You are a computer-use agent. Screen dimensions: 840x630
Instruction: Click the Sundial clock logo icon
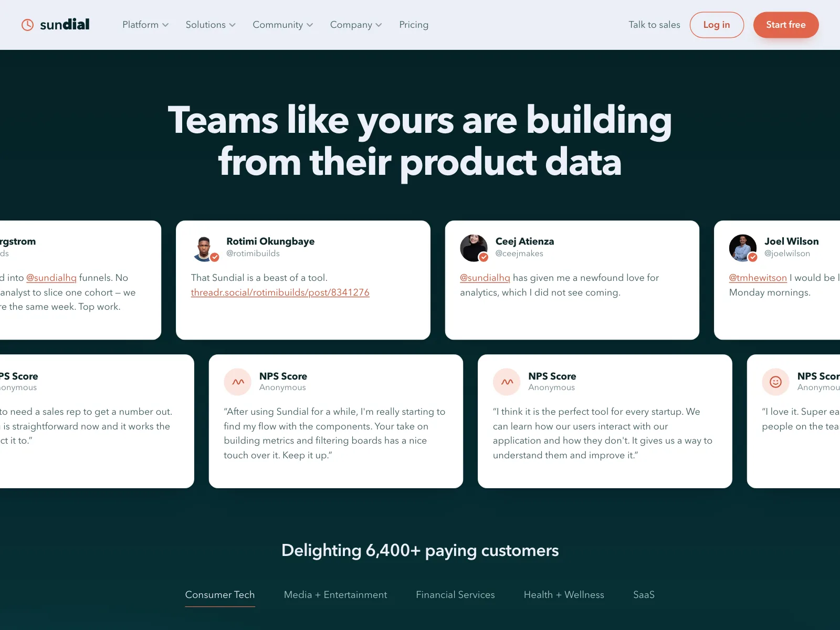tap(27, 25)
